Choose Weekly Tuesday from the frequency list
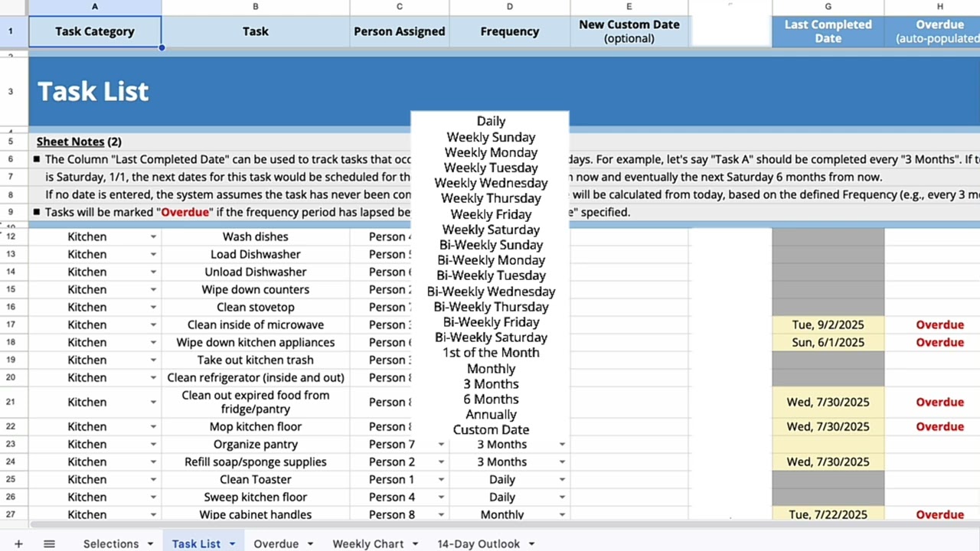This screenshot has height=551, width=980. coord(491,168)
